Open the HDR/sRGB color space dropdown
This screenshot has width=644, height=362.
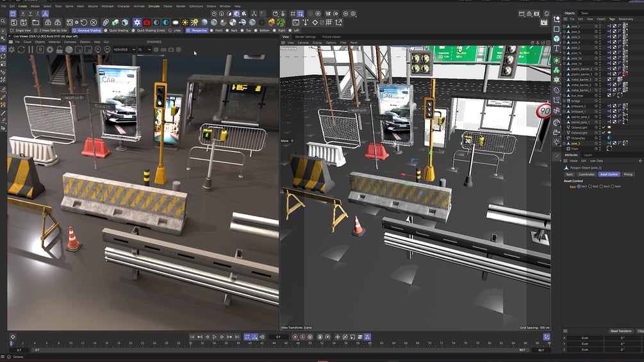pos(124,50)
